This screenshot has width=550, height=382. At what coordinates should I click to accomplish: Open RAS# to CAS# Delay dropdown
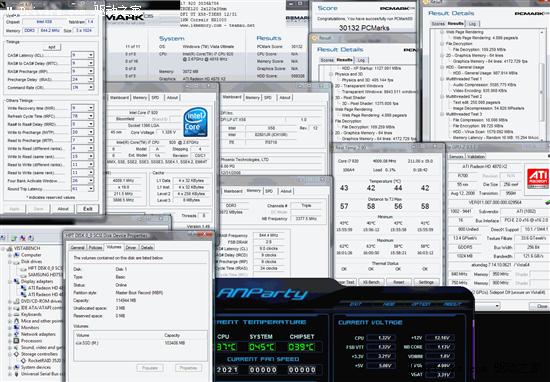pos(83,63)
